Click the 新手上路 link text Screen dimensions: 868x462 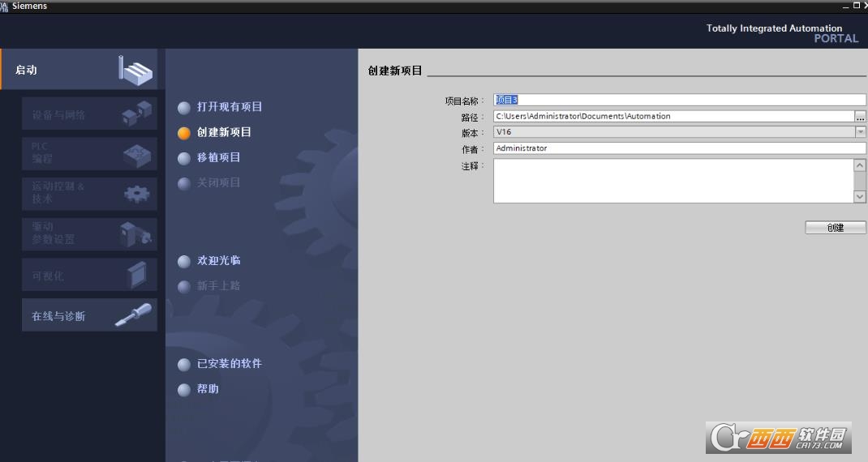point(219,285)
